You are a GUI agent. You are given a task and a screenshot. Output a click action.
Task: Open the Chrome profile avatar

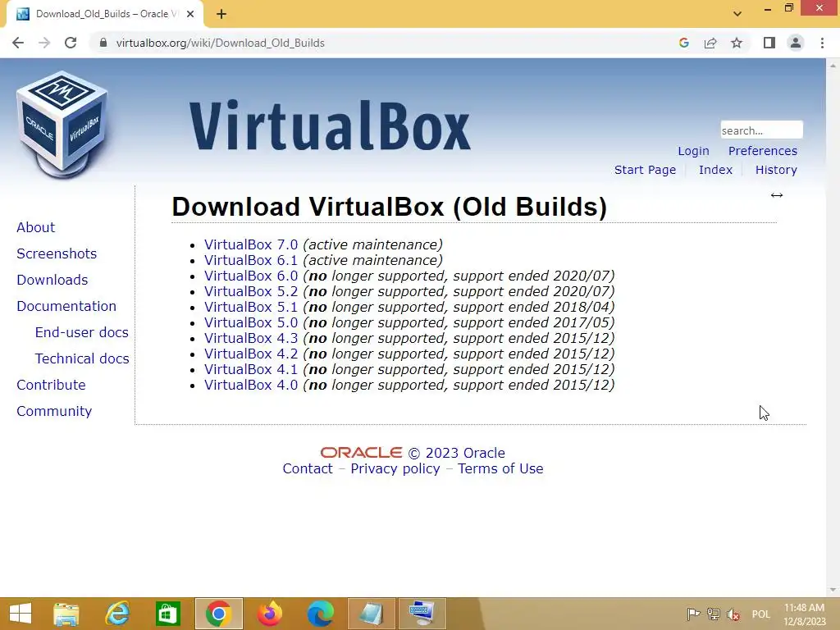pyautogui.click(x=796, y=43)
